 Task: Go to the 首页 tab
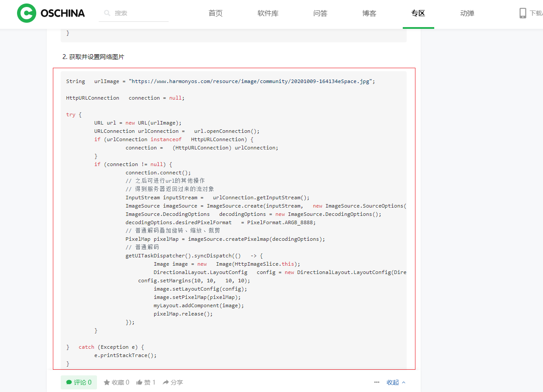click(x=215, y=13)
